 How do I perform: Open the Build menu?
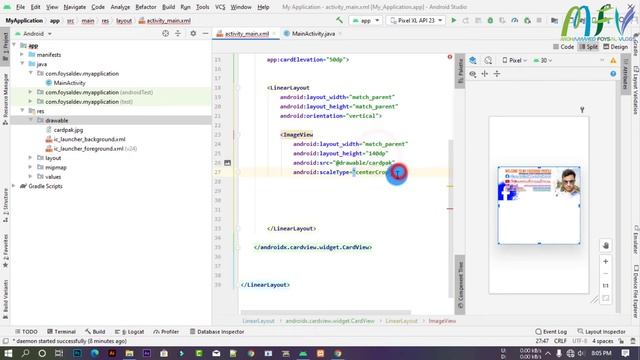(168, 7)
